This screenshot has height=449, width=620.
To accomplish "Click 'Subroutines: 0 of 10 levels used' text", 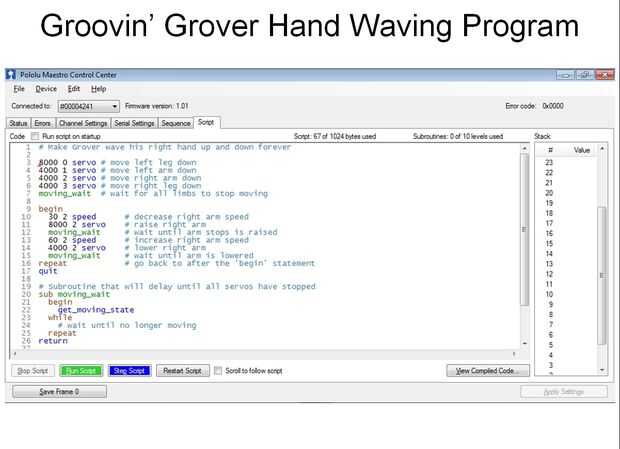I will [x=458, y=136].
